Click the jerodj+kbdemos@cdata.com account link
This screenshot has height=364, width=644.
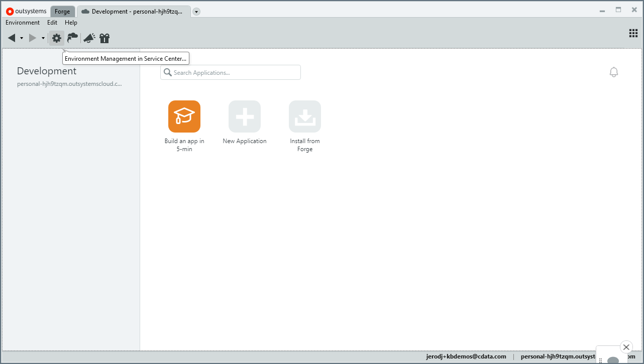[x=466, y=356]
